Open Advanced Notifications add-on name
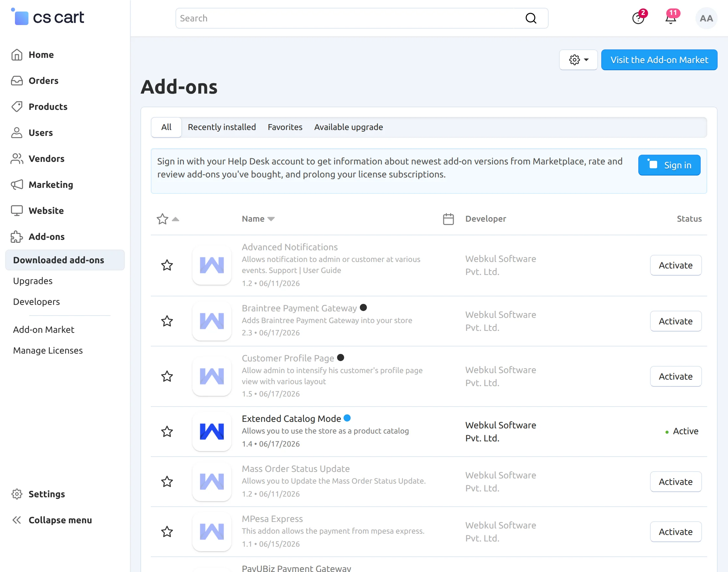728x572 pixels. [x=290, y=247]
